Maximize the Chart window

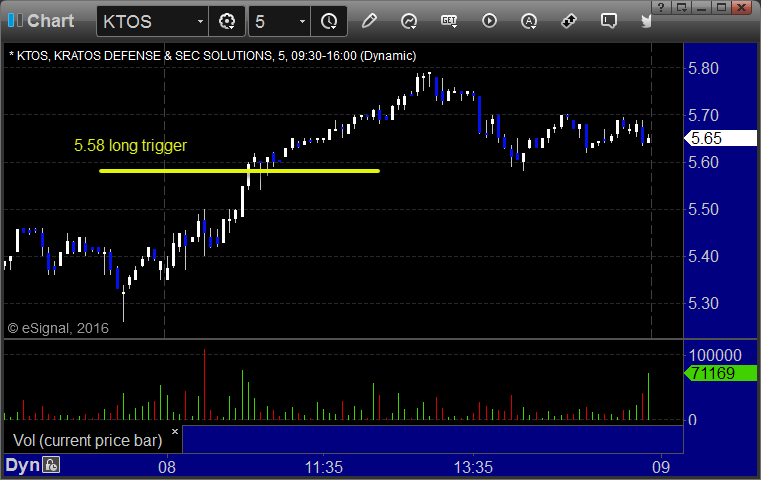(721, 7)
